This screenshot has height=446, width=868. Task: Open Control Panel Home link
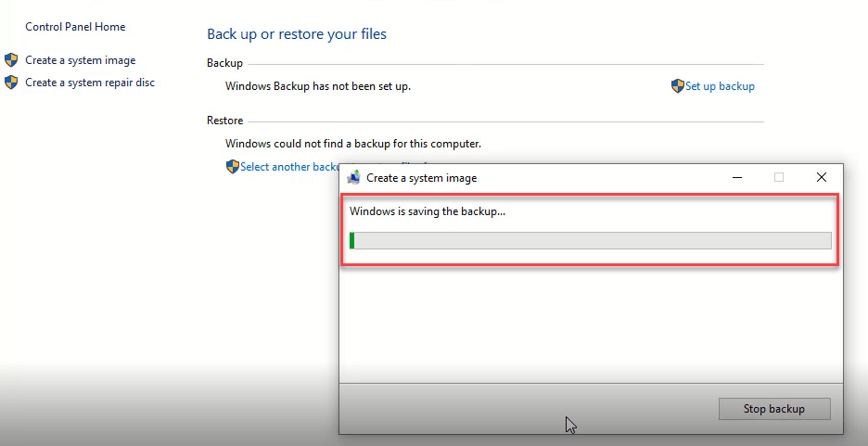pyautogui.click(x=75, y=27)
